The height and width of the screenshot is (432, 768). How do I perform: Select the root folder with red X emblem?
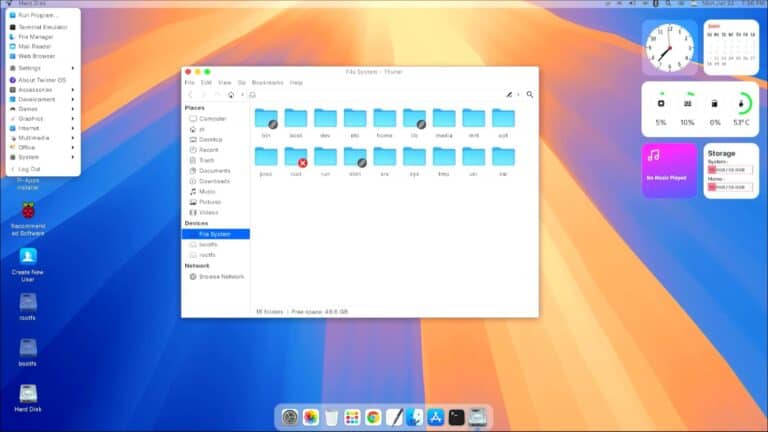[x=296, y=157]
